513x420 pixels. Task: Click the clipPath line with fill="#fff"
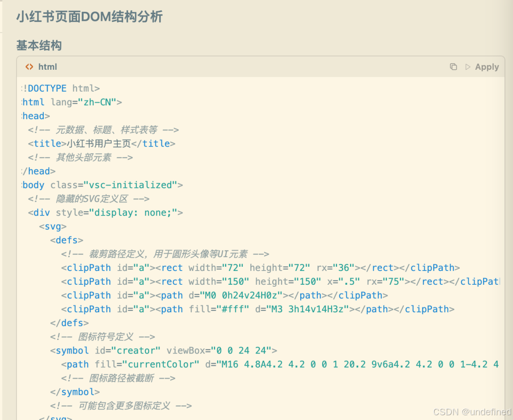coord(258,309)
